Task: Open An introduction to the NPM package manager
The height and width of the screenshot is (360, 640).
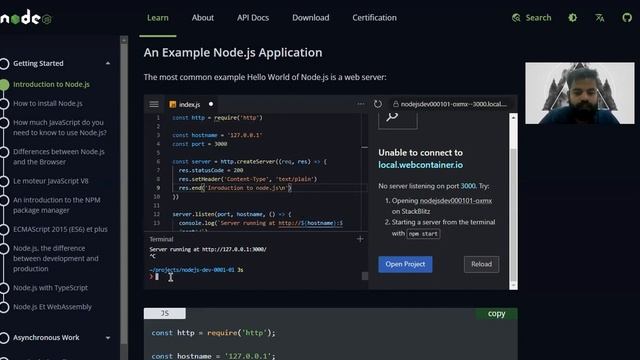Action: click(57, 205)
